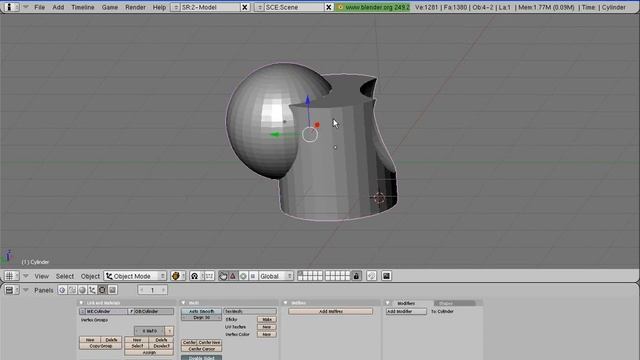Collapse the buttons window header triangle
Viewport: 640px width, 360px height.
point(26,290)
